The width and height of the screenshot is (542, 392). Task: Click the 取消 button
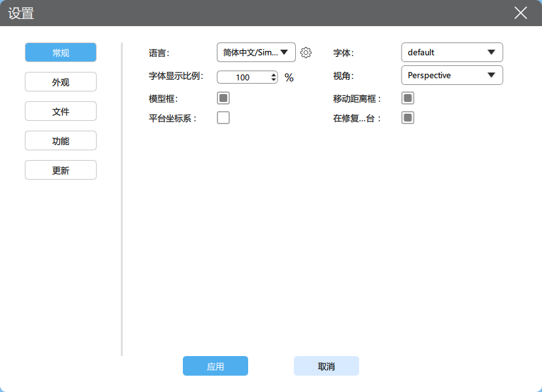[x=327, y=367]
